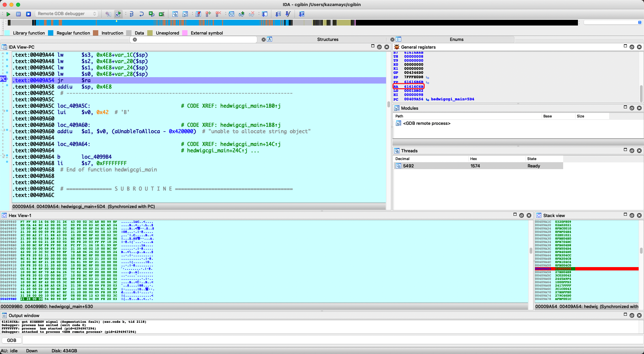
Task: Undock the General registers panel
Action: (632, 47)
